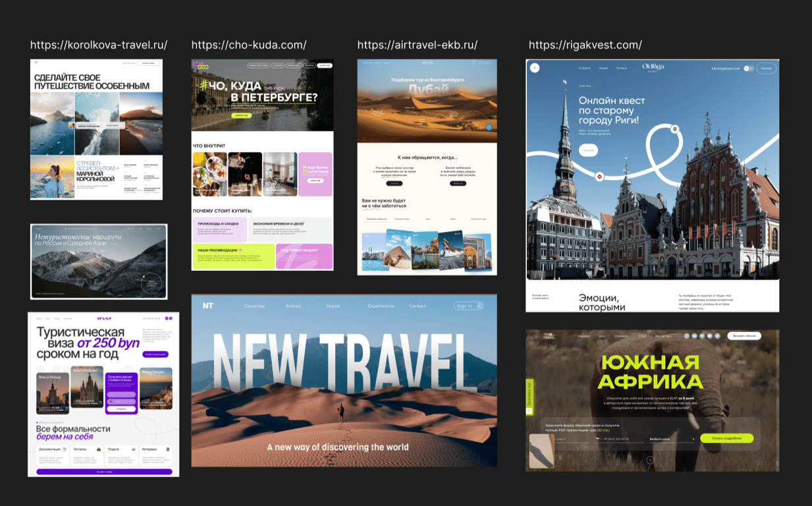Click the small preview thumbnail on Africa page

[541, 451]
